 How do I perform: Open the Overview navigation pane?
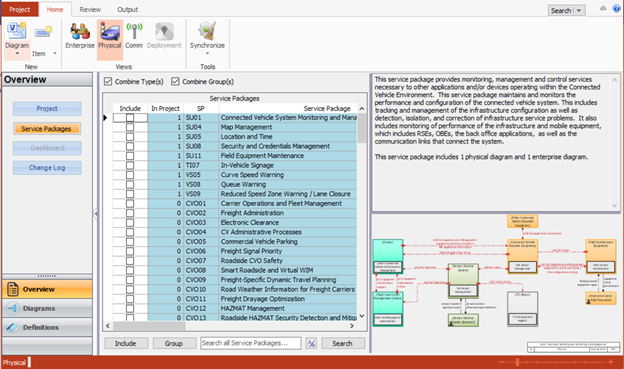[47, 289]
